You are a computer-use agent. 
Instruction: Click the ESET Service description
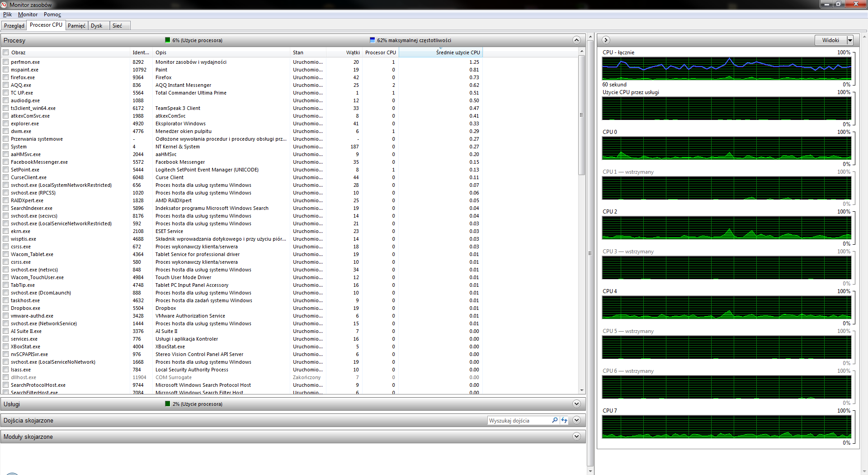(x=169, y=231)
